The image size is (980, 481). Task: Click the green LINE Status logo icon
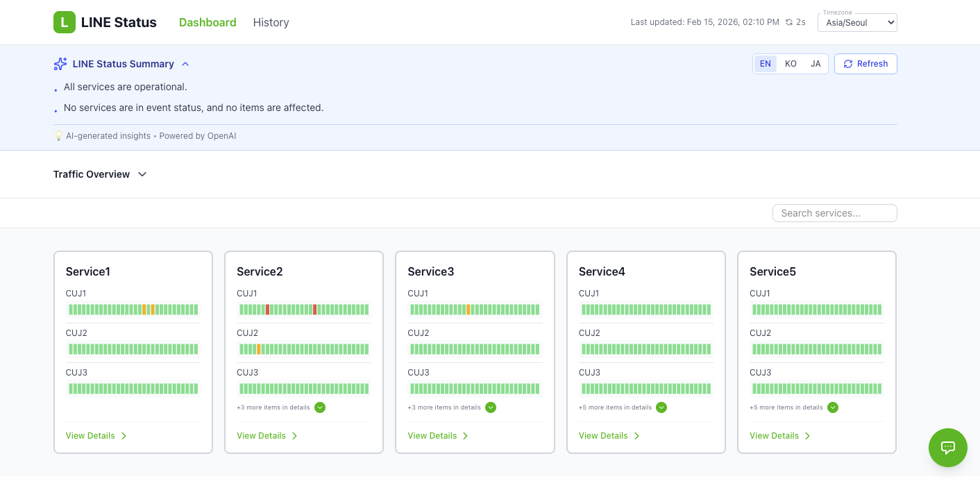point(65,22)
